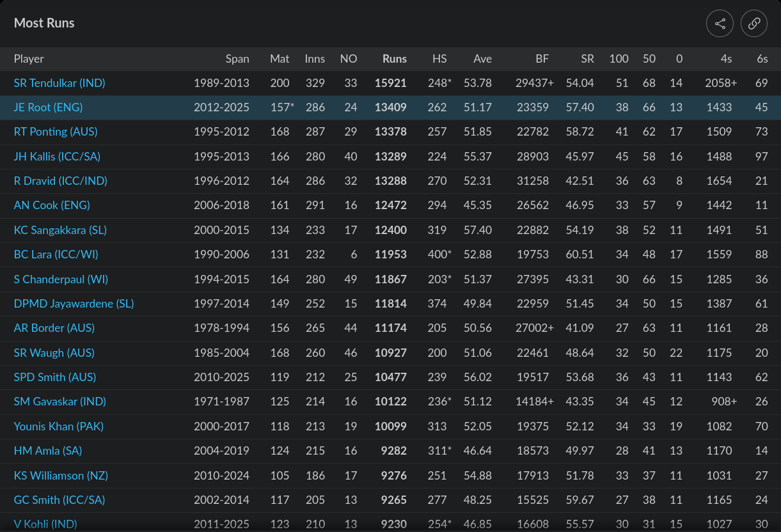
Task: Open GC Smith (ICC/SA) link
Action: click(x=59, y=500)
